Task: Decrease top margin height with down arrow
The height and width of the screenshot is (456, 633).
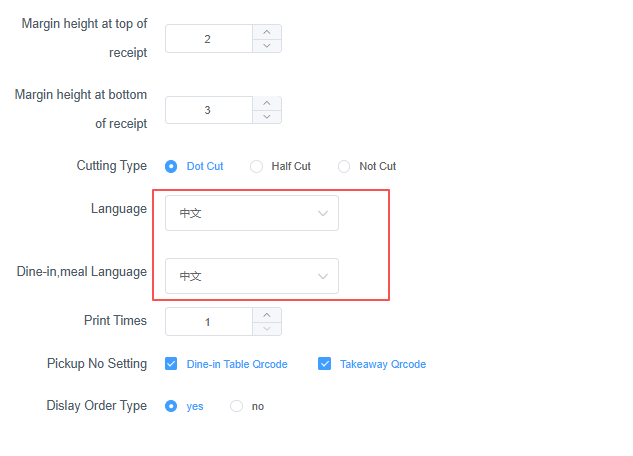Action: (266, 46)
